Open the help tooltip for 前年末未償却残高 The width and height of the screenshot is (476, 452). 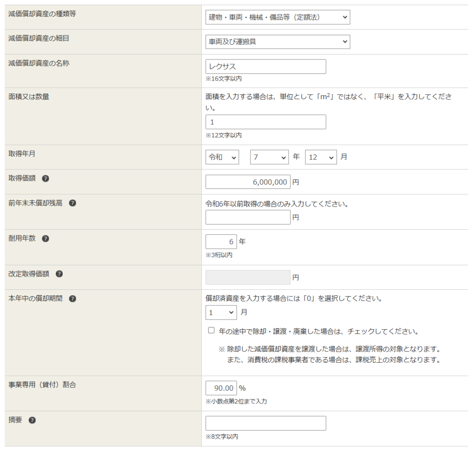[73, 203]
